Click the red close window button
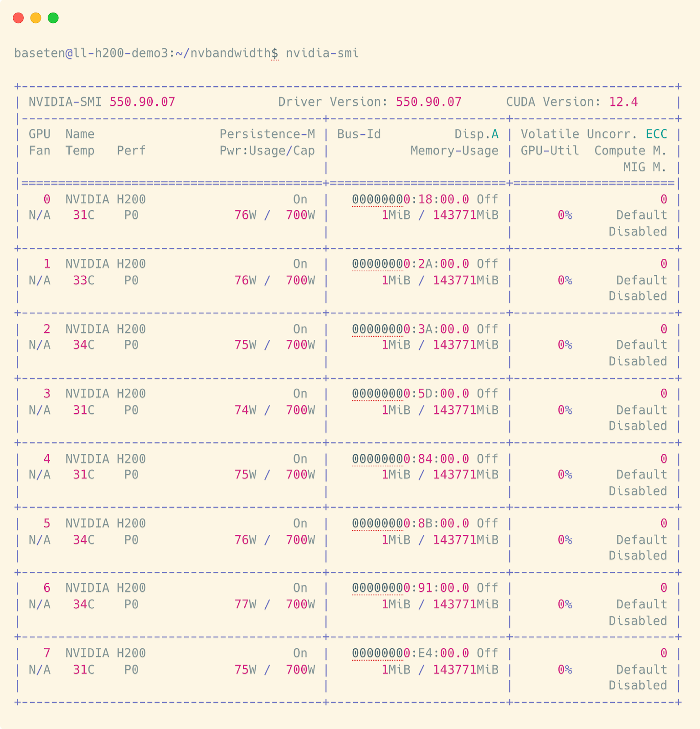Screen dimensions: 700x729 [x=18, y=18]
